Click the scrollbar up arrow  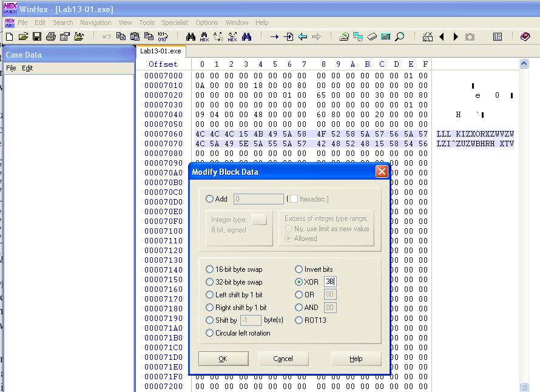pos(524,63)
